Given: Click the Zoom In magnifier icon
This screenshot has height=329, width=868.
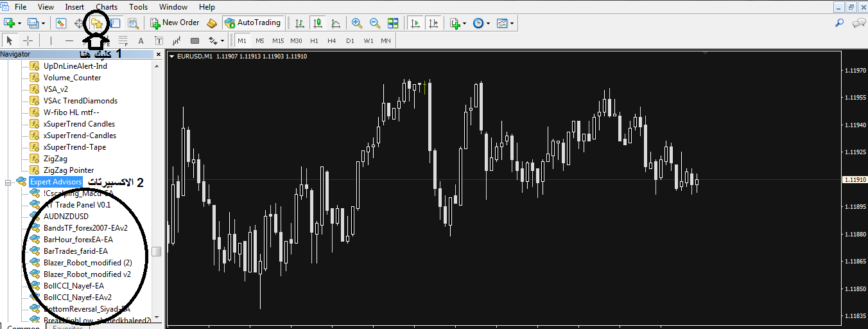Looking at the screenshot, I should (x=357, y=23).
